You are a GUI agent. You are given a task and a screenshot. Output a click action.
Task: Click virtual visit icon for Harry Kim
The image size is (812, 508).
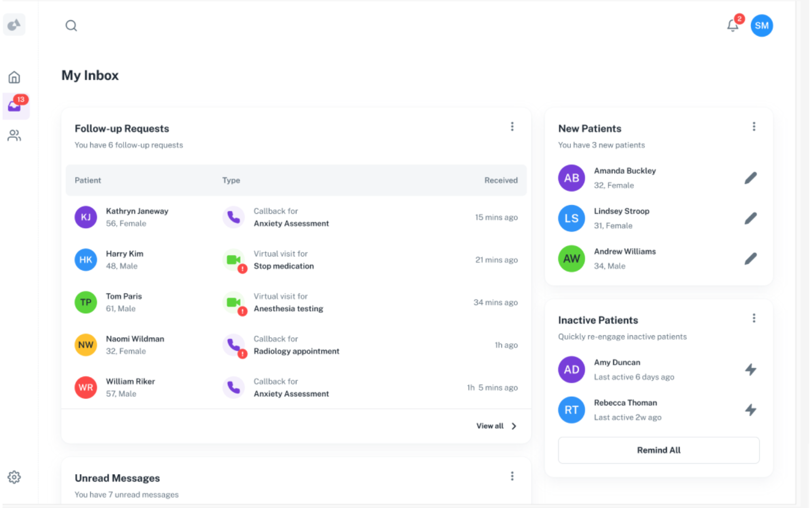233,260
